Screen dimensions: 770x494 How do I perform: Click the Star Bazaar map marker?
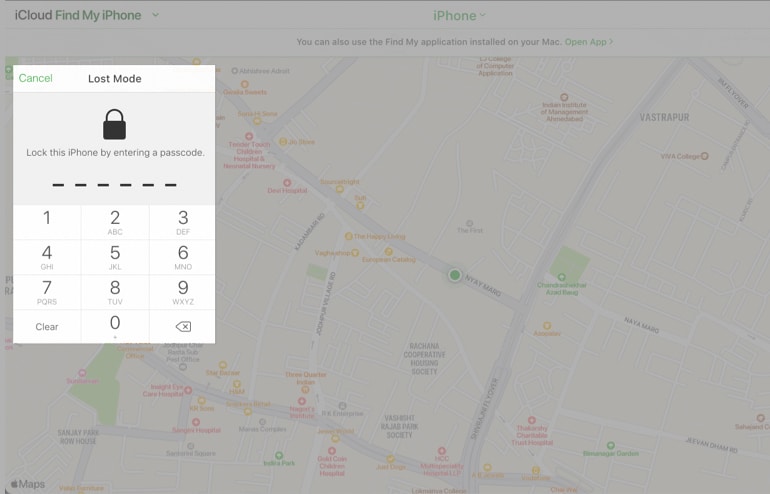222,365
